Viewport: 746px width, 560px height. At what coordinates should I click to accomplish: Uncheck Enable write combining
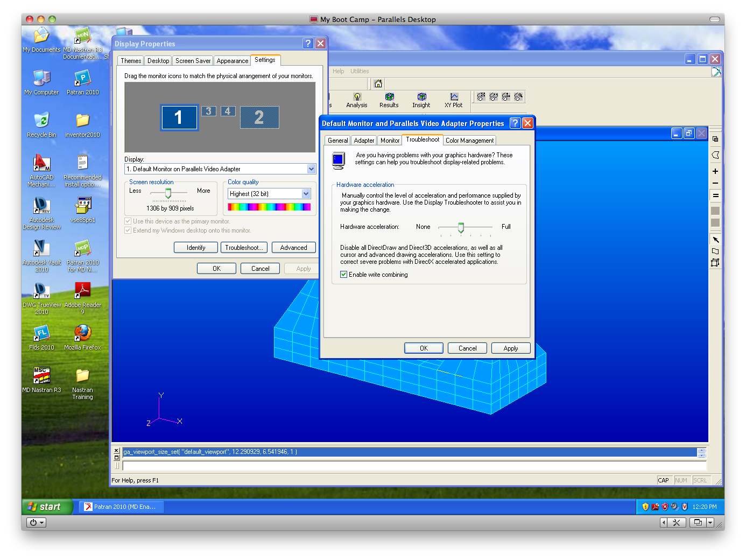point(343,275)
